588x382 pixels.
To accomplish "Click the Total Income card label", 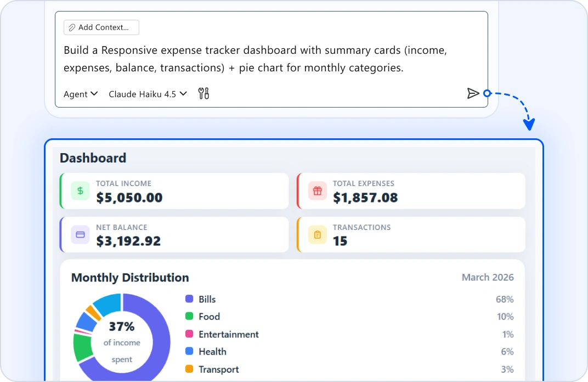I will tap(124, 183).
